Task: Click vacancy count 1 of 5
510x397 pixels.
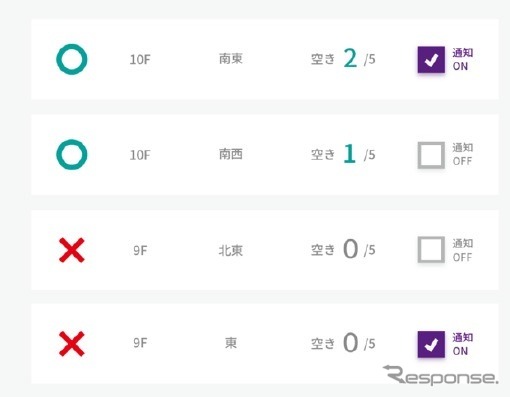Action: click(x=343, y=154)
